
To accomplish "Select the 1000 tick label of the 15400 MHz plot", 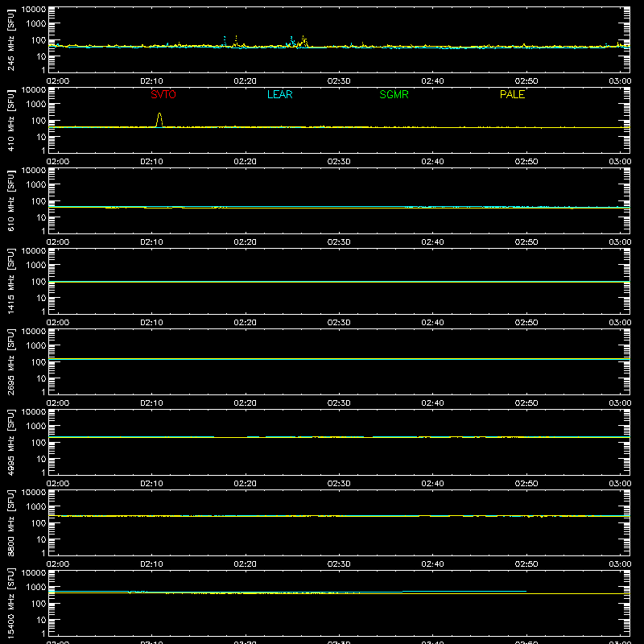I will [36, 588].
